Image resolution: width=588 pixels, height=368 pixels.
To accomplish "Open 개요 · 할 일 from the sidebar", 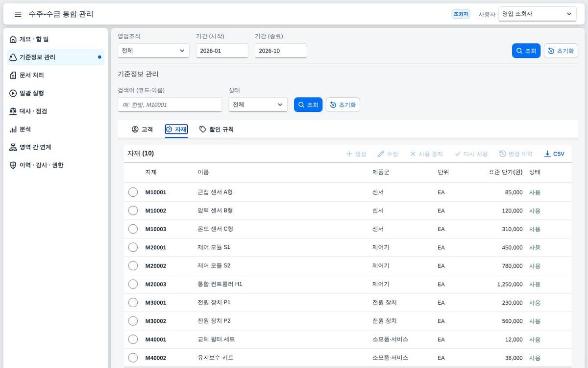I will [x=55, y=39].
